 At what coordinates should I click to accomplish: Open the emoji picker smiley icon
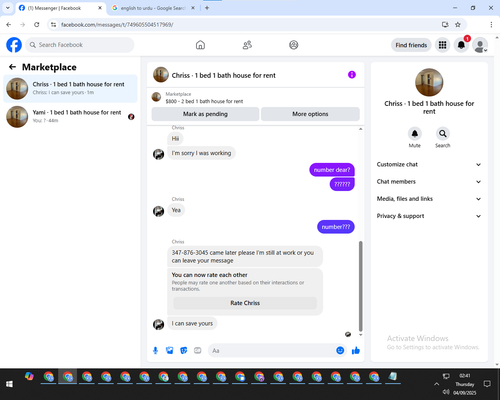pyautogui.click(x=340, y=350)
